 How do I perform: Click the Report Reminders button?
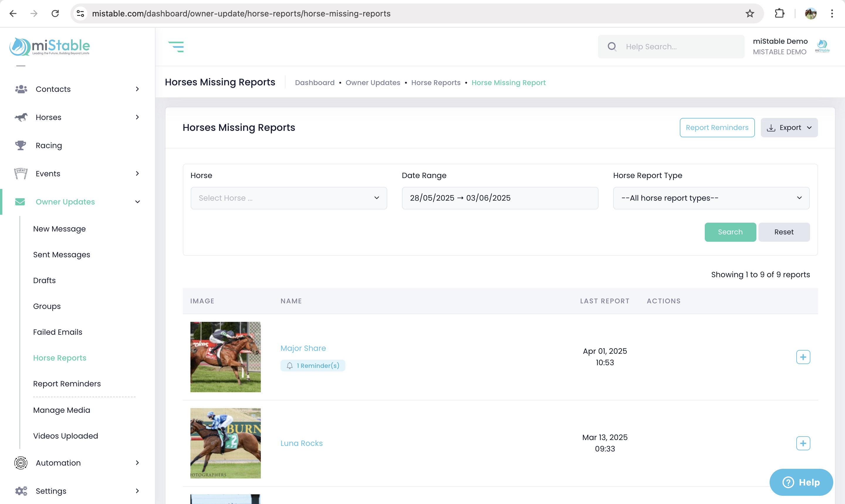coord(716,128)
